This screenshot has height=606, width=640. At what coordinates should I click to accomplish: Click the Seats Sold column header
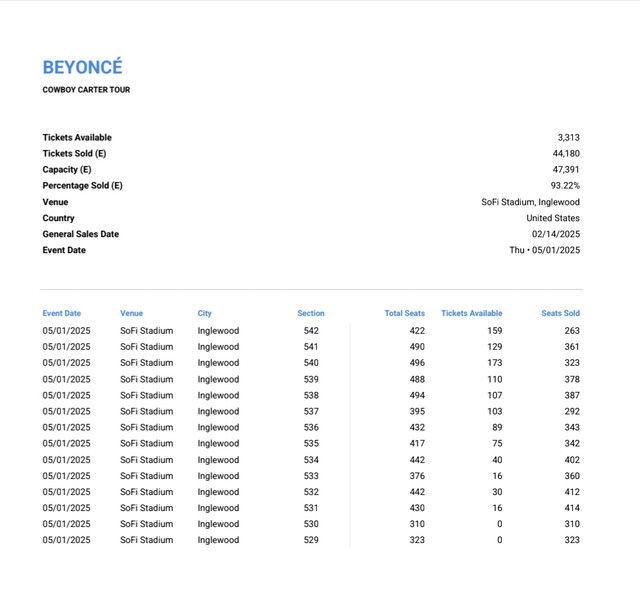tap(560, 313)
